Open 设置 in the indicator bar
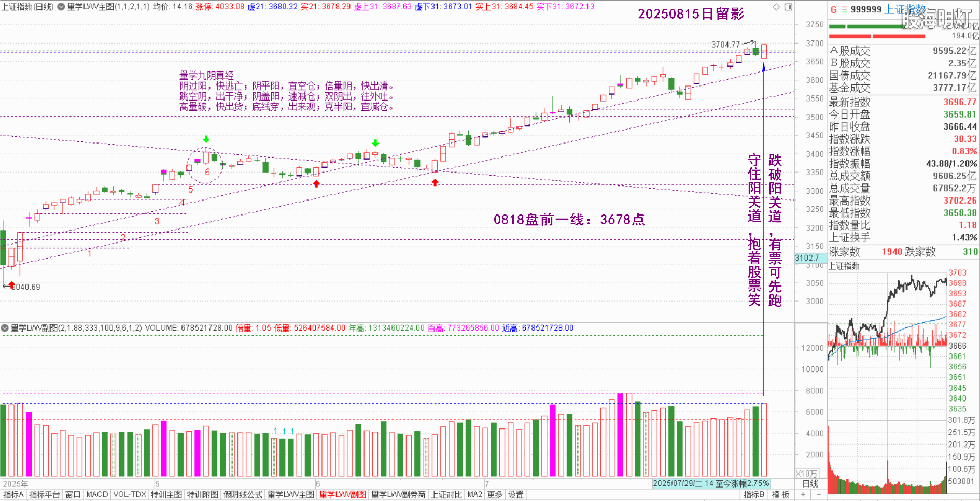980x501 pixels. [516, 495]
